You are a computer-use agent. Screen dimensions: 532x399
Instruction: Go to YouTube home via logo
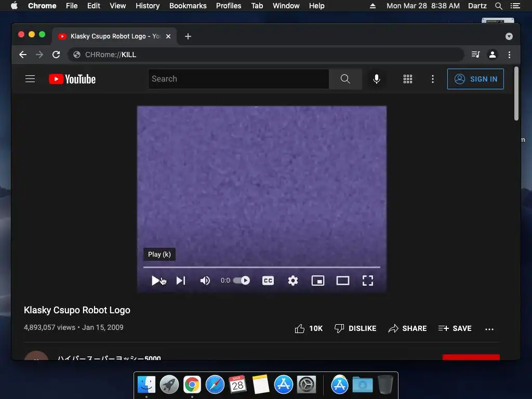pyautogui.click(x=72, y=79)
